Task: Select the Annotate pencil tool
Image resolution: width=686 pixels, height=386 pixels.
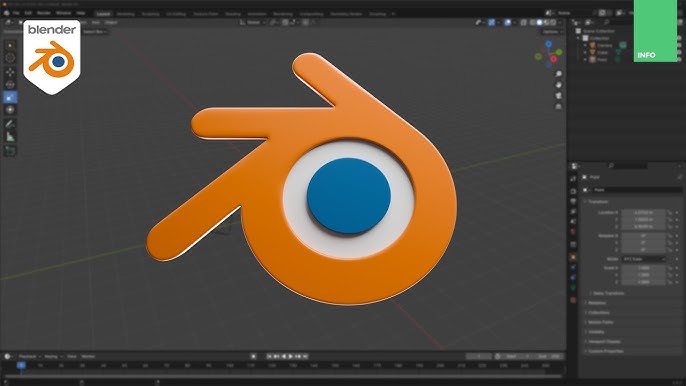Action: click(10, 124)
